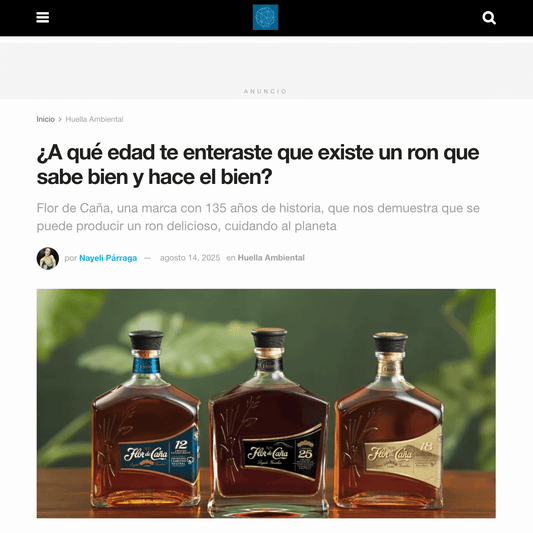This screenshot has width=533, height=533.
Task: Click the ANUNCIO ad label
Action: point(265,91)
